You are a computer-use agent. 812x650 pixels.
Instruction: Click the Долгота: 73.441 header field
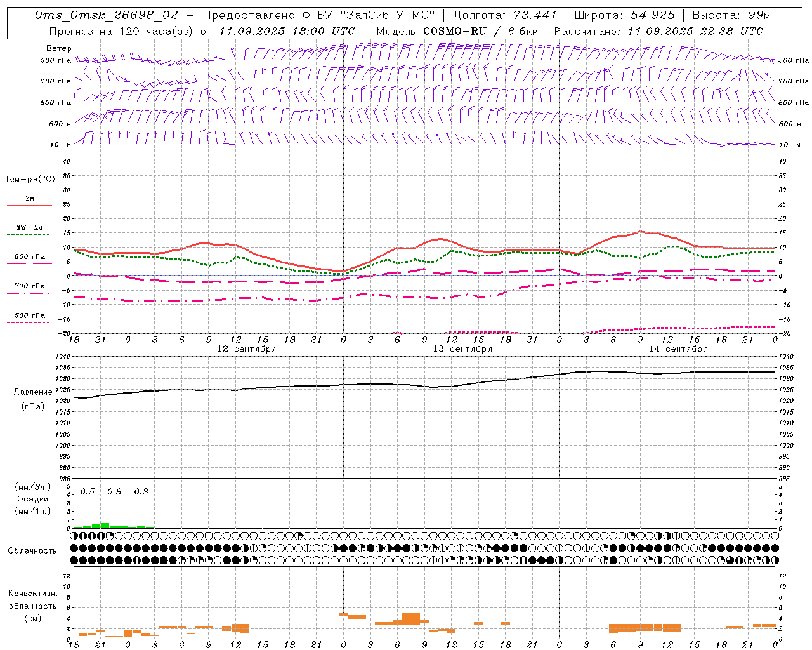tap(505, 15)
